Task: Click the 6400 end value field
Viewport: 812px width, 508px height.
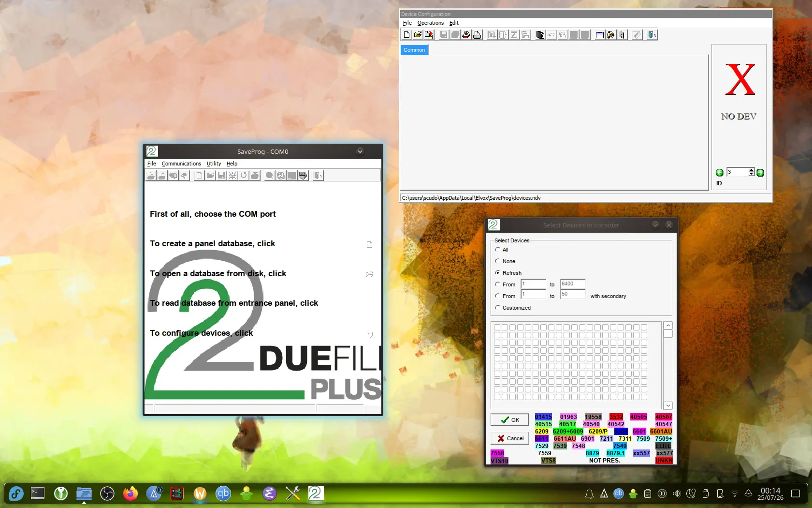Action: [x=573, y=284]
